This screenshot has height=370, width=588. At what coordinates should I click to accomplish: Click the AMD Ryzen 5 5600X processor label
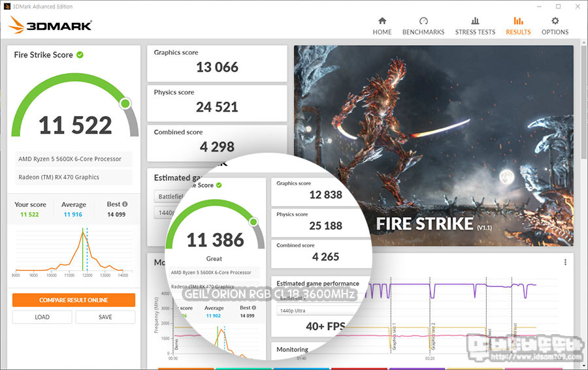coord(74,159)
